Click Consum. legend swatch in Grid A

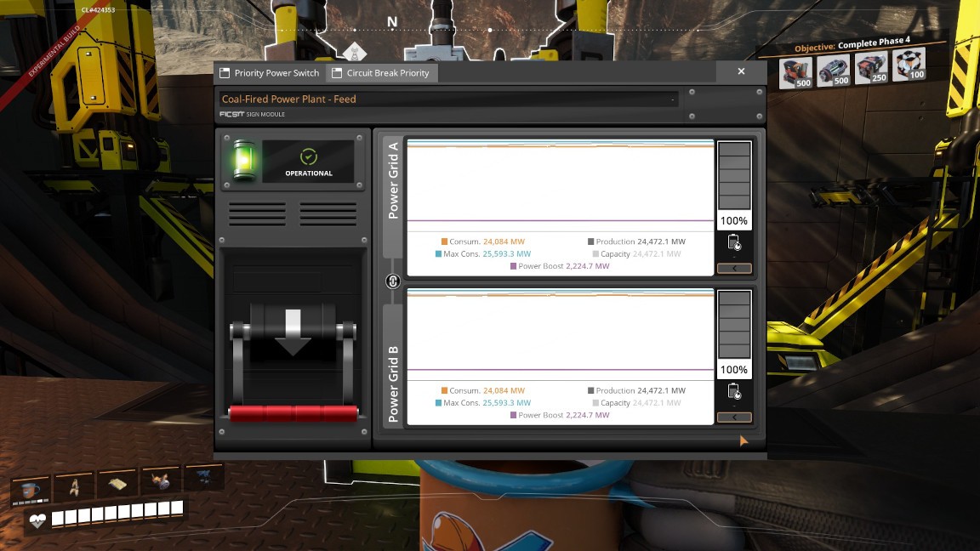point(444,241)
